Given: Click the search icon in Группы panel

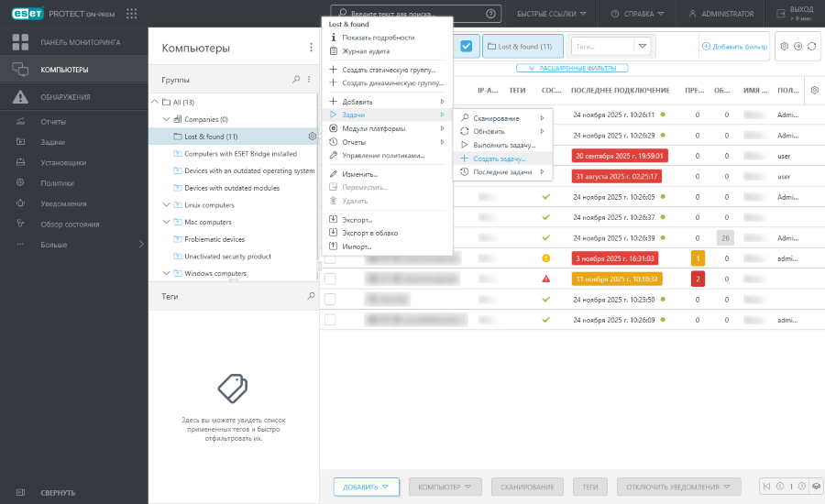Looking at the screenshot, I should pyautogui.click(x=296, y=80).
